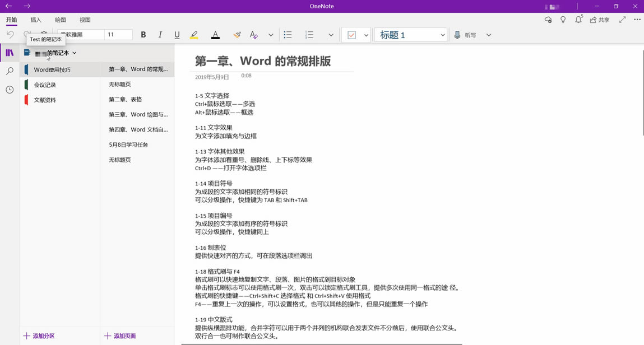Viewport: 644px width, 345px height.
Task: Click the lightbulb Tell Me icon
Action: point(563,20)
